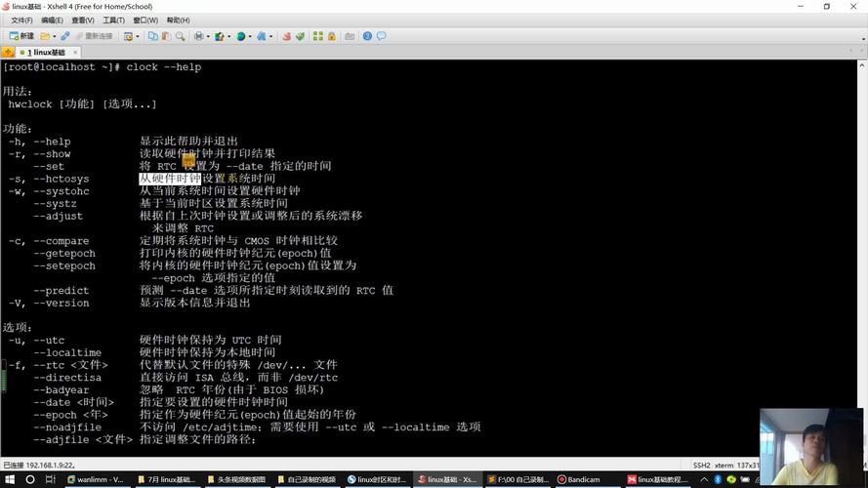Click the Copy icon in toolbar

(152, 36)
